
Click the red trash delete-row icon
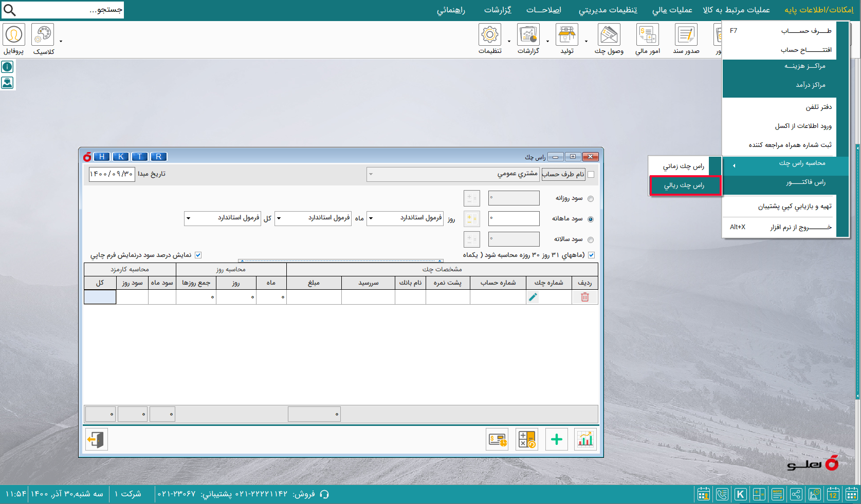coord(584,297)
